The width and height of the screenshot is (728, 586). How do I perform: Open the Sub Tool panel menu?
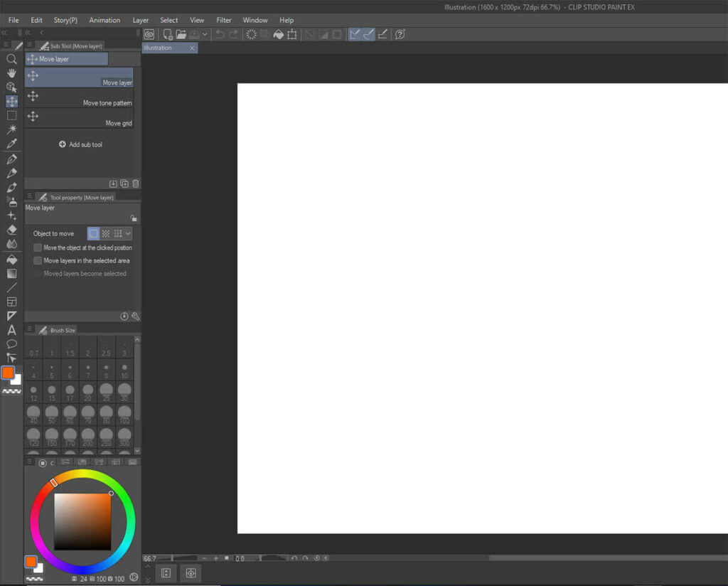pos(28,45)
